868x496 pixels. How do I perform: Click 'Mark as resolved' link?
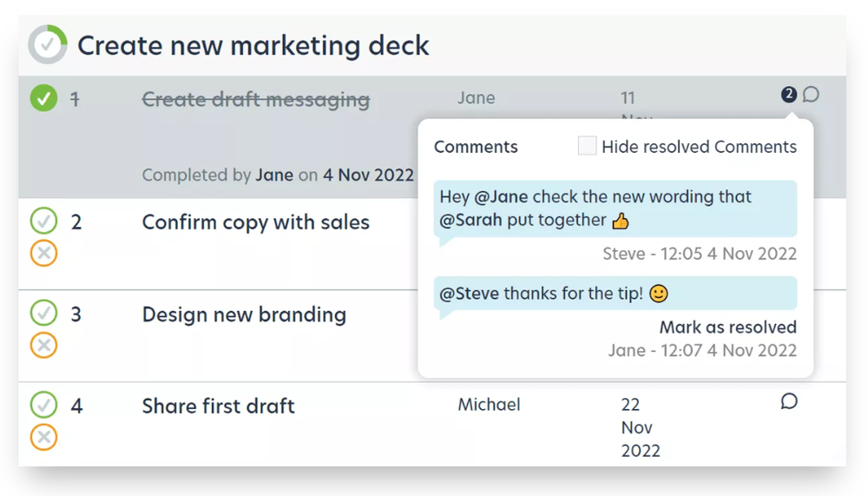click(x=727, y=327)
